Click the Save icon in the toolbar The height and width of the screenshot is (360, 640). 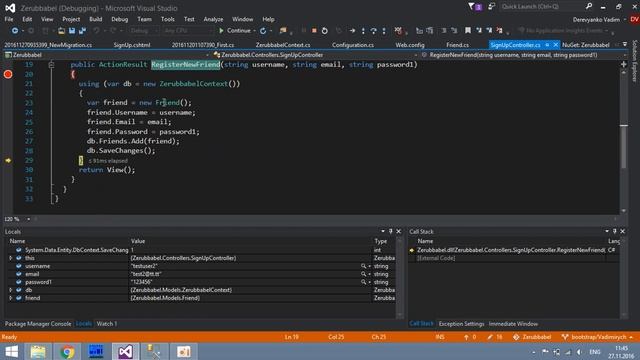pyautogui.click(x=72, y=31)
